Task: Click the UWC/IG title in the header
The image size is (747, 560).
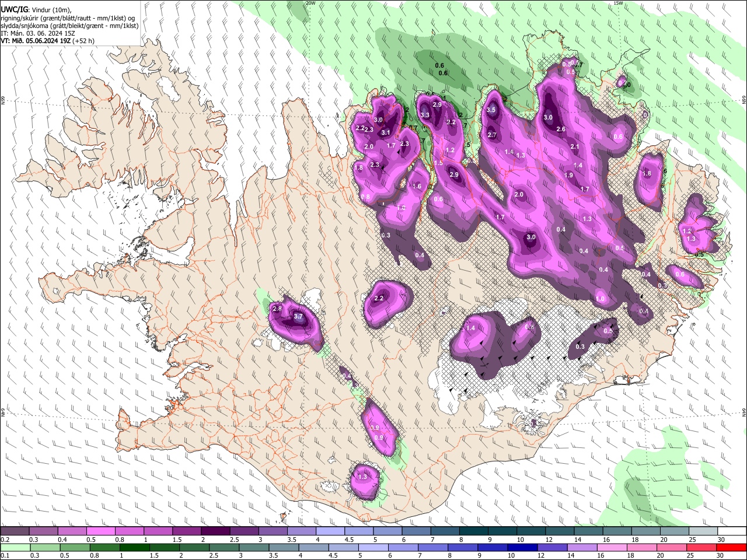Action: pyautogui.click(x=14, y=10)
